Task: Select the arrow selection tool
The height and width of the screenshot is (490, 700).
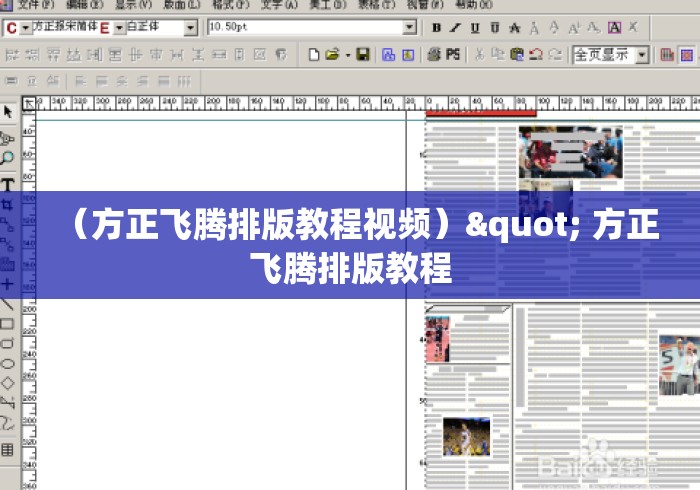Action: coord(8,112)
